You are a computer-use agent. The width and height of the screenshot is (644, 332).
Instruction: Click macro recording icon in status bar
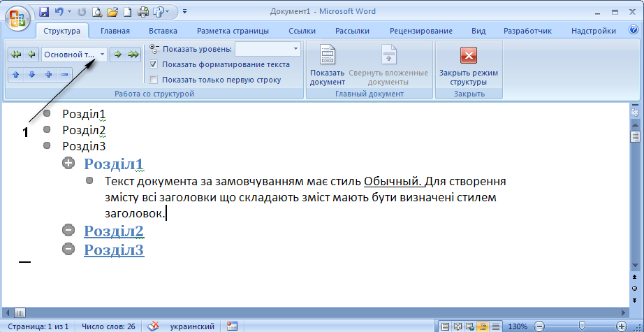pyautogui.click(x=232, y=326)
